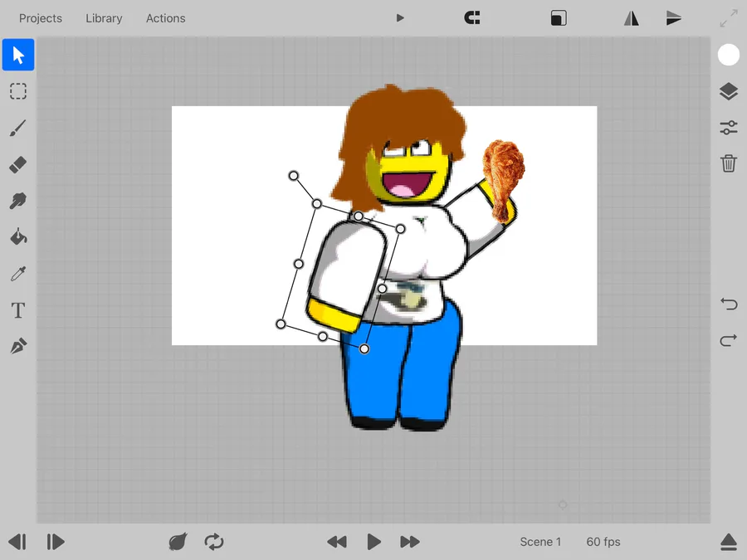Choose the paint bucket fill tool
Screen dimensions: 747x560
coord(18,237)
